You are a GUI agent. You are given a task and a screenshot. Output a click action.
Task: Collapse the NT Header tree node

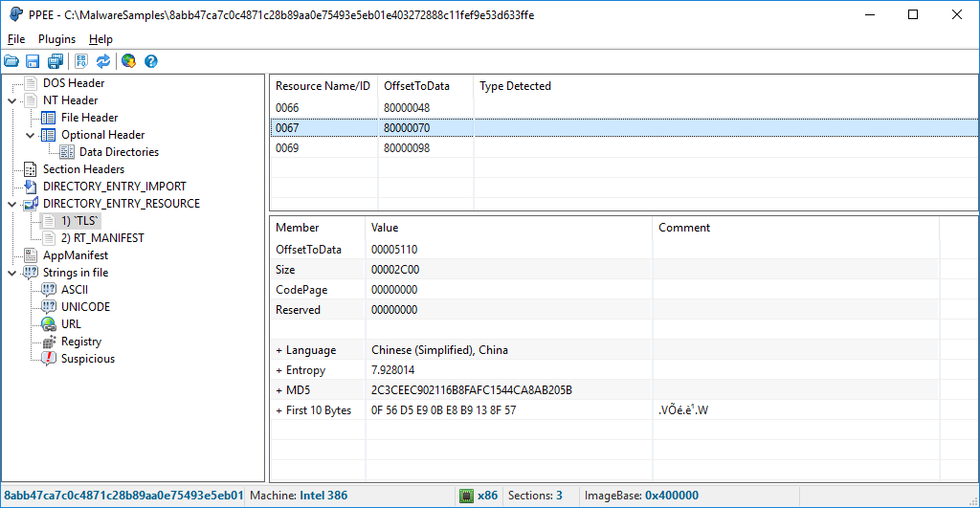[11, 100]
